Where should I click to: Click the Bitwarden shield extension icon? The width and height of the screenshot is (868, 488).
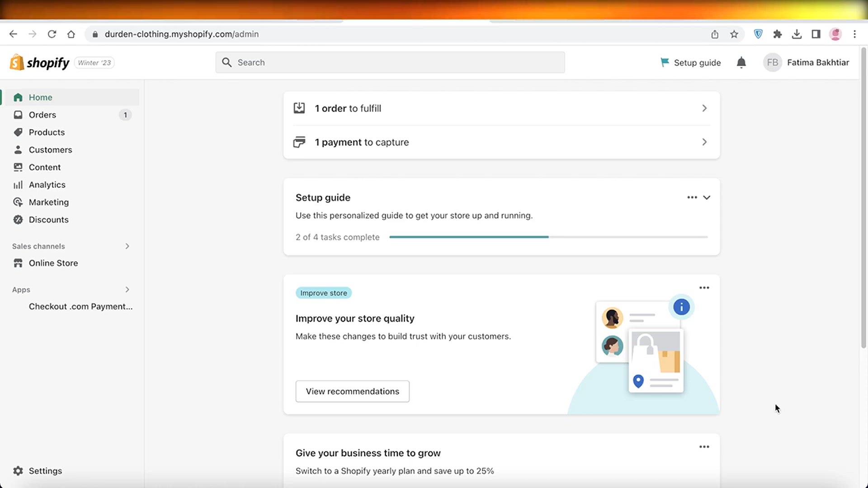758,34
